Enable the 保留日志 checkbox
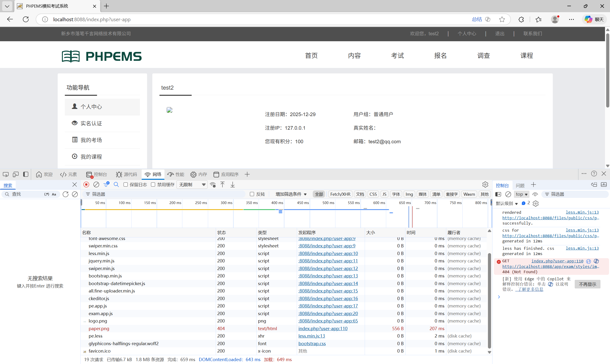The width and height of the screenshot is (610, 364). click(126, 185)
